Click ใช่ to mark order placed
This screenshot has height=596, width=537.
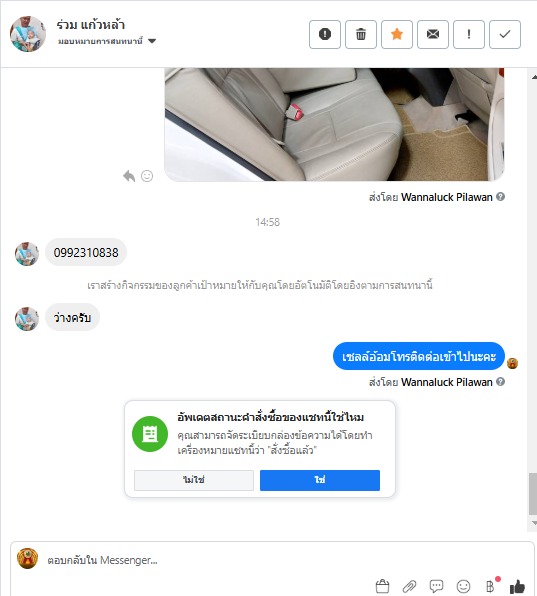coord(320,480)
